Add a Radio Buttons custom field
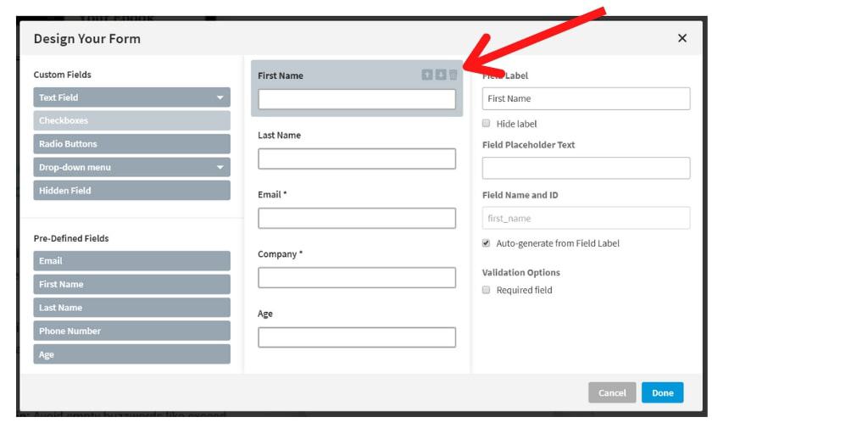The image size is (868, 434). (131, 144)
